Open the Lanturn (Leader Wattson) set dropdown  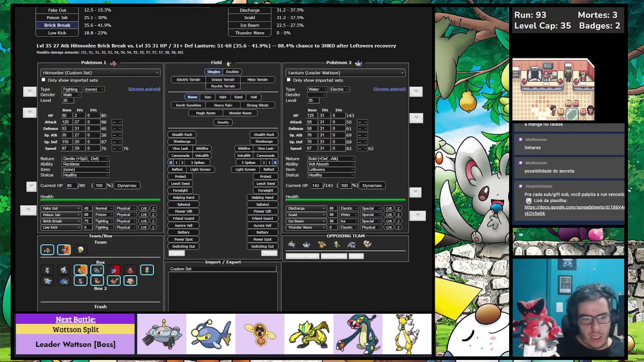pos(346,73)
